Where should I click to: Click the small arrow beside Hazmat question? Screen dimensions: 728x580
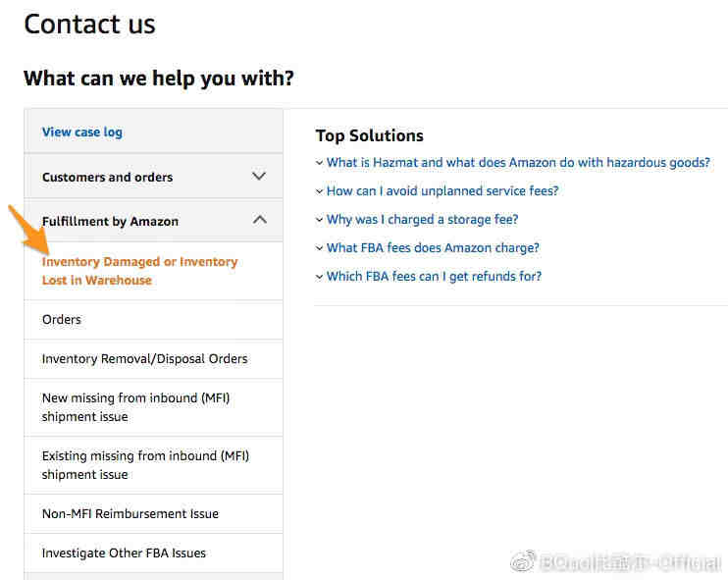pyautogui.click(x=320, y=163)
